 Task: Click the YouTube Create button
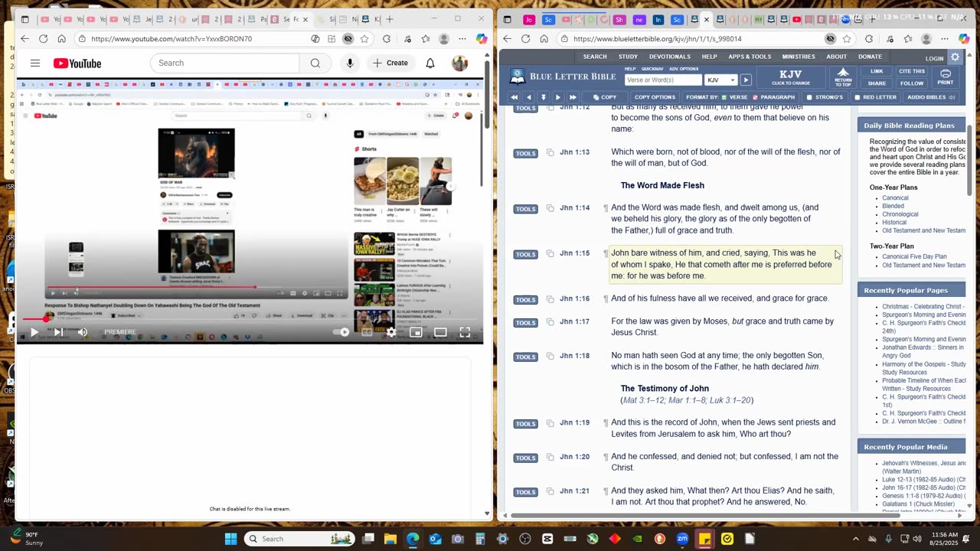[390, 64]
